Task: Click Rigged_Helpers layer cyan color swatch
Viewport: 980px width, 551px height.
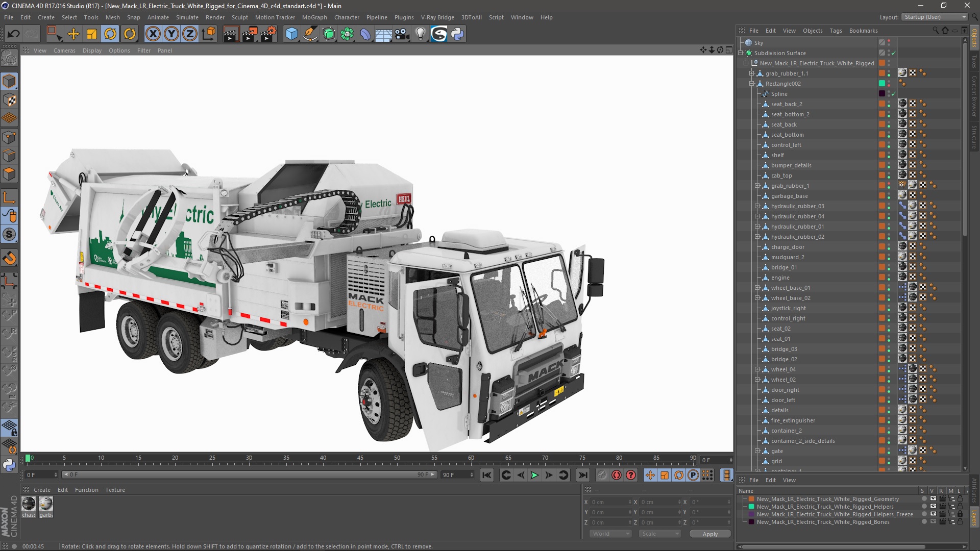Action: point(751,507)
